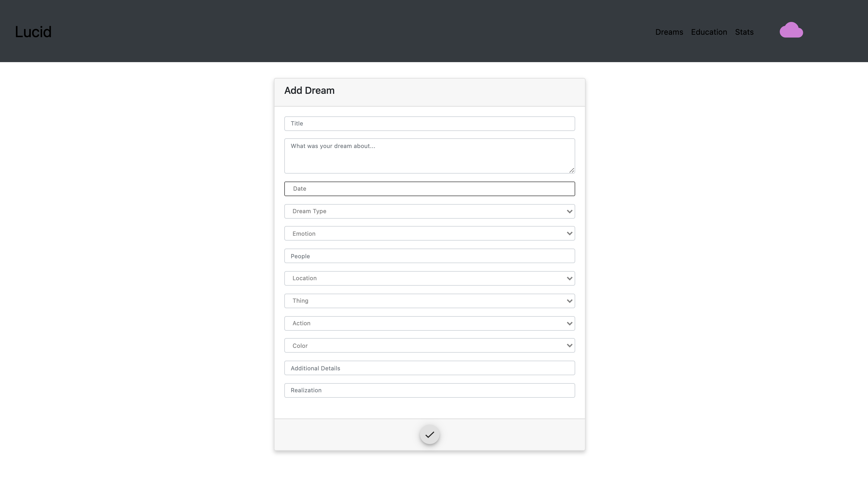Click the purple cloud icon

[791, 30]
